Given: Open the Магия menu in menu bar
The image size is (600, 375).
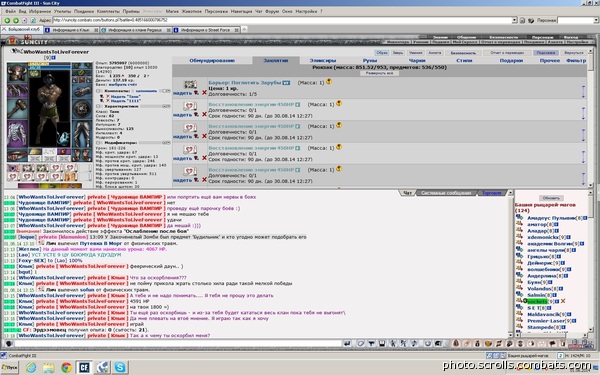Looking at the screenshot, I should click(x=172, y=11).
